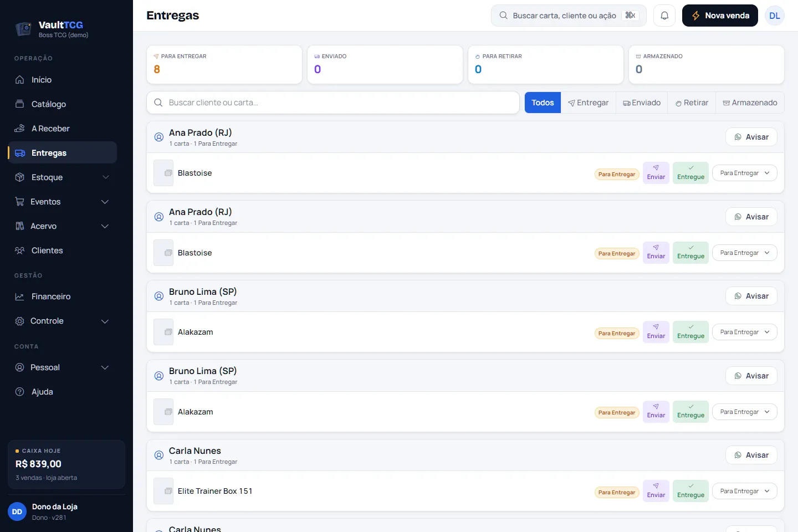The image size is (798, 532).
Task: Click Enviar on the second Alakazam row
Action: click(656, 412)
